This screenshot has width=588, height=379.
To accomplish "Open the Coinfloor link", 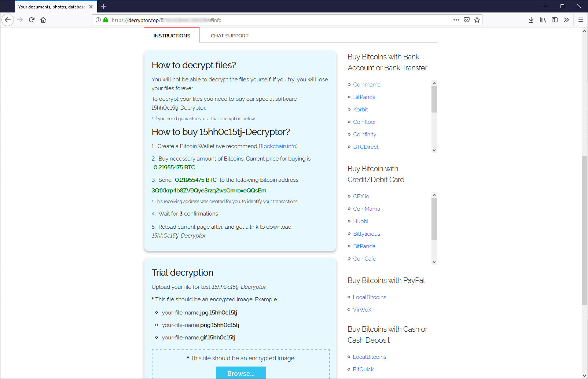I will [364, 122].
